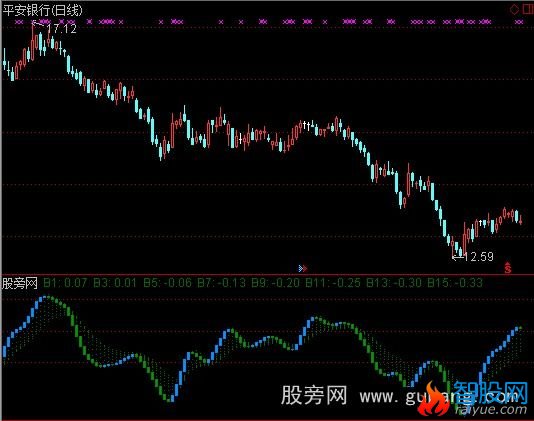Image resolution: width=534 pixels, height=421 pixels.
Task: Click the red S signal marker icon
Action: point(508,268)
